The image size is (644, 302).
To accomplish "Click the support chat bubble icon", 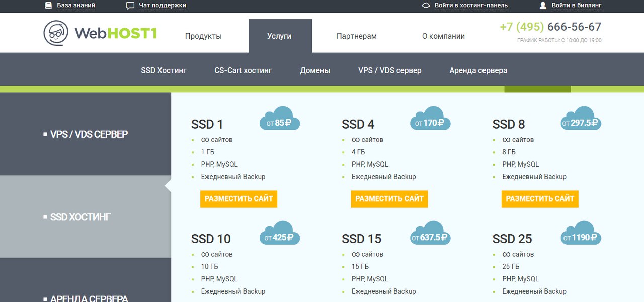I will point(130,6).
